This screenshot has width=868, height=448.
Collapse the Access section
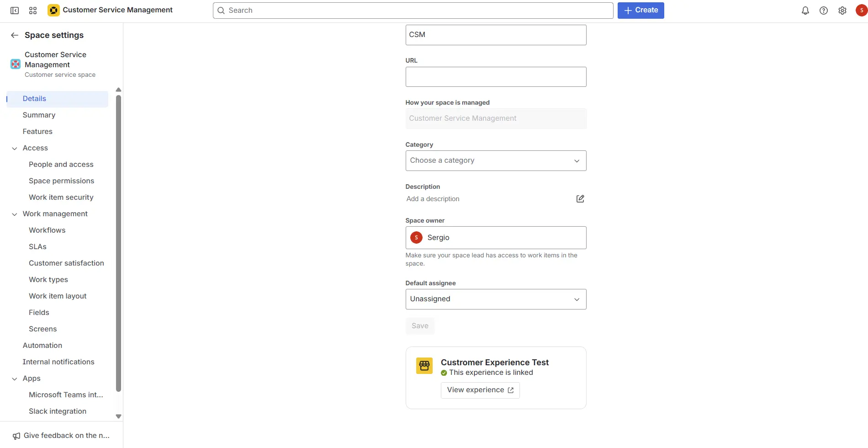(15, 148)
